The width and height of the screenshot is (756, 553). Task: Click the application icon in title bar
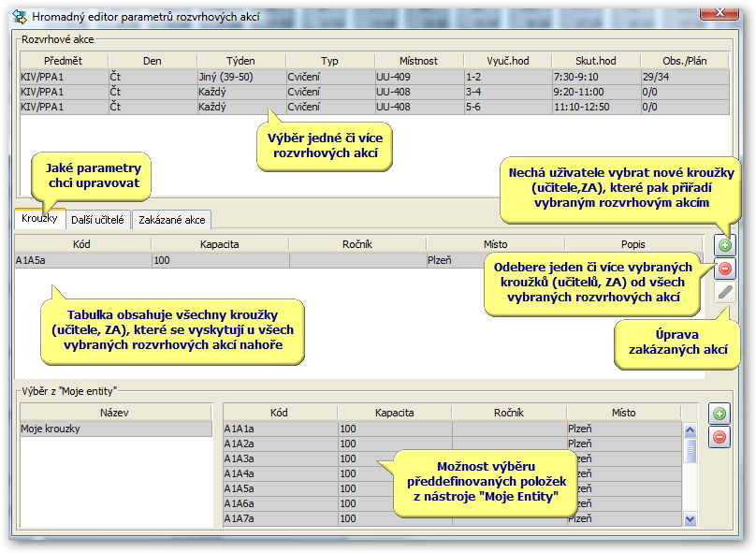coord(20,17)
